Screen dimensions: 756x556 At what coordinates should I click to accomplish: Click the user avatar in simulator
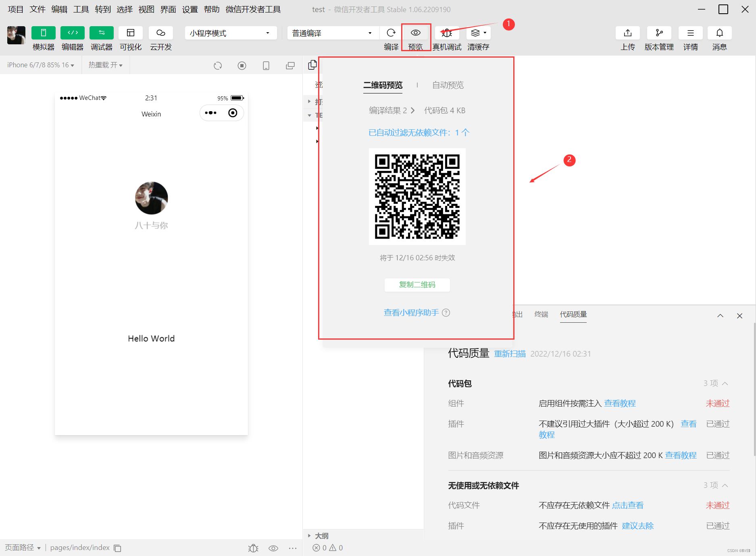pyautogui.click(x=151, y=198)
